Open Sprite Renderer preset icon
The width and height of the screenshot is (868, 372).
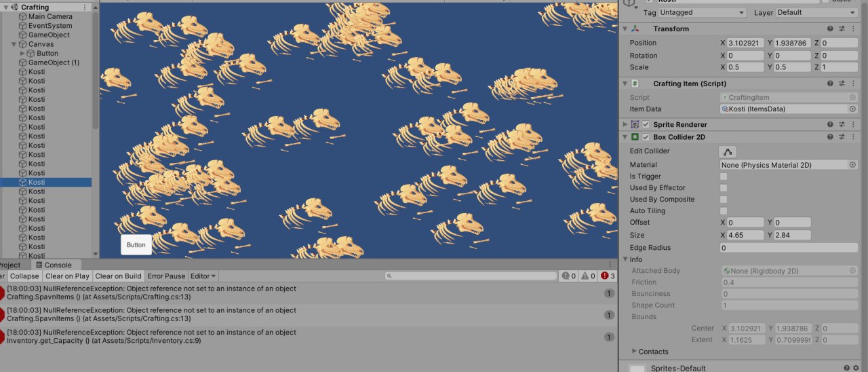[x=842, y=125]
